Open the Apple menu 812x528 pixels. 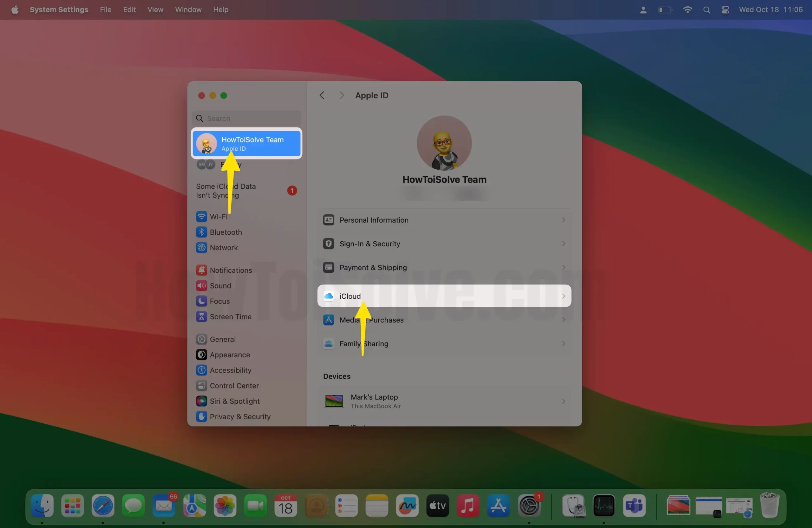point(15,10)
